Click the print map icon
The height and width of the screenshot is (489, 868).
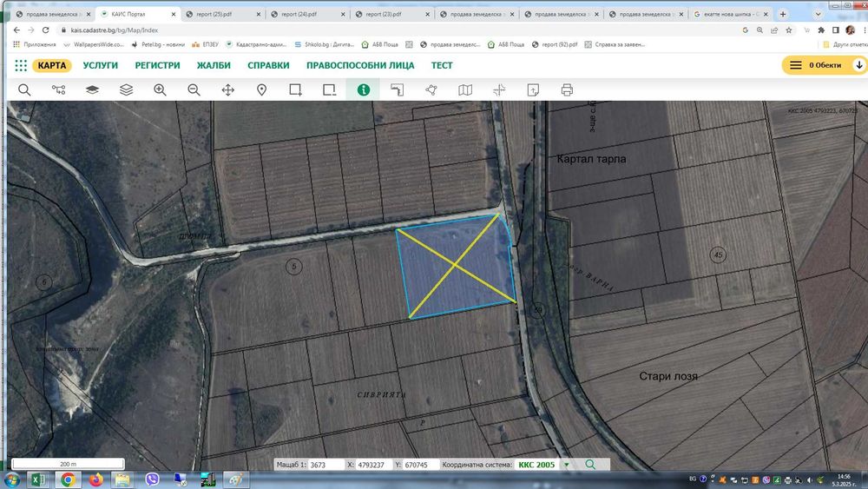pyautogui.click(x=567, y=89)
